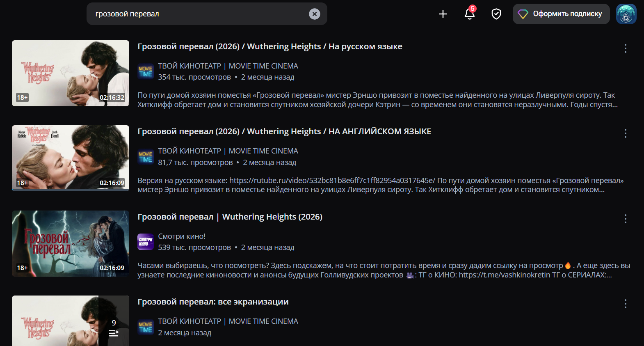Open the notifications bell
Screen dimensions: 644x346
point(470,14)
